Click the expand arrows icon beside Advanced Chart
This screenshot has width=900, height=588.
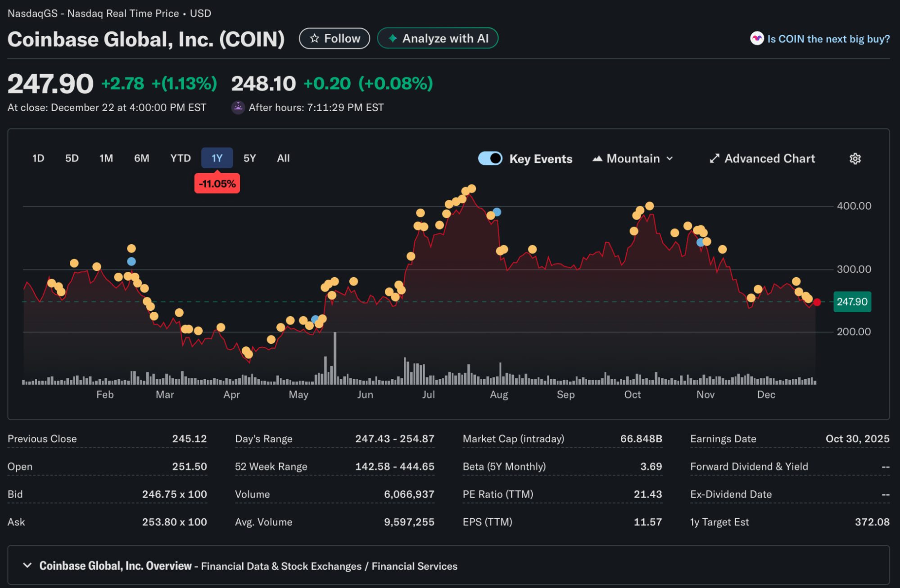click(x=714, y=159)
